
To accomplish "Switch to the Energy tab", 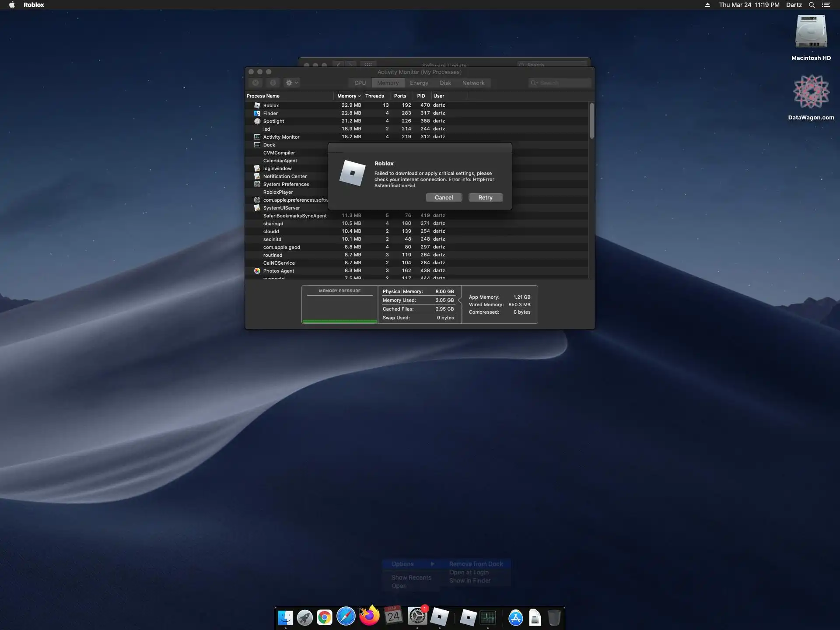I will [x=419, y=83].
